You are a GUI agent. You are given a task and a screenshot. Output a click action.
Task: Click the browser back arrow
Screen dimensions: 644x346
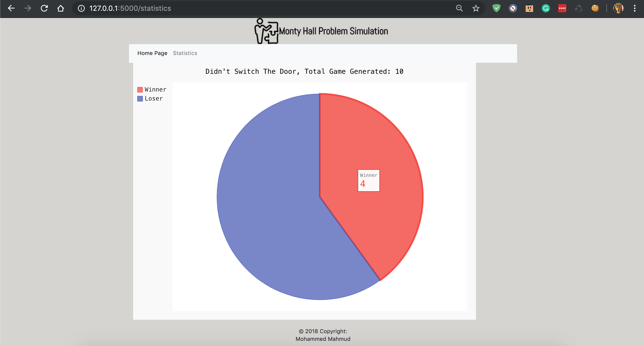tap(11, 8)
